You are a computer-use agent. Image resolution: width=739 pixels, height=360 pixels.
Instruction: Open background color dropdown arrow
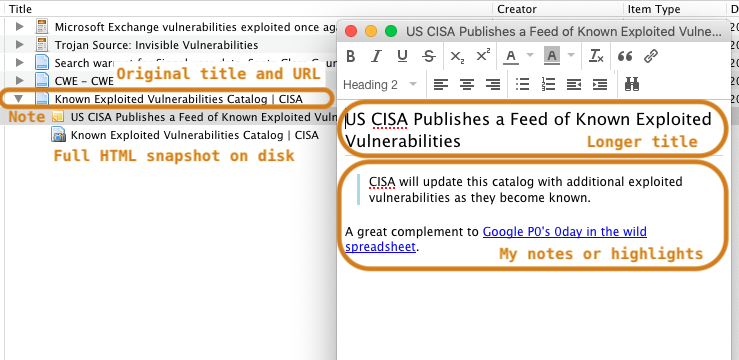point(571,56)
